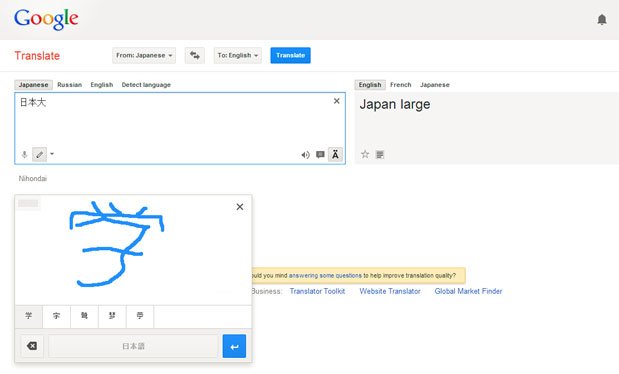Click the microphone voice input icon
This screenshot has width=619, height=374.
[24, 154]
